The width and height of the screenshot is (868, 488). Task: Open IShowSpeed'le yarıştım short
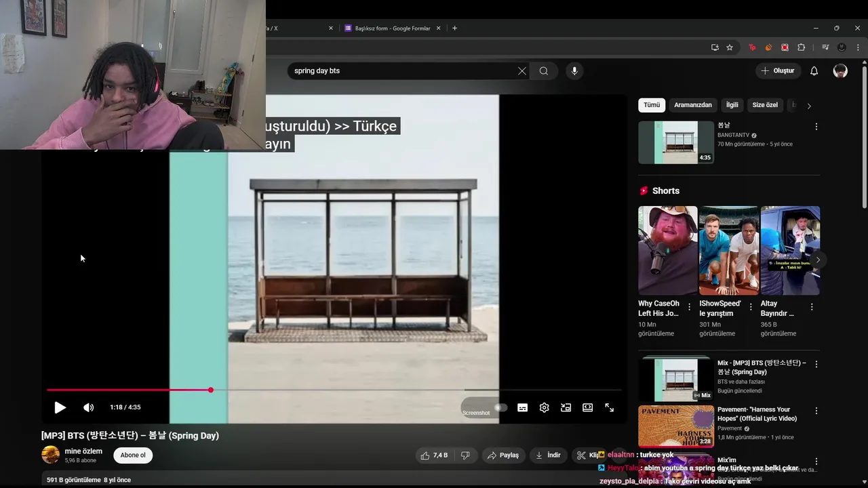729,250
